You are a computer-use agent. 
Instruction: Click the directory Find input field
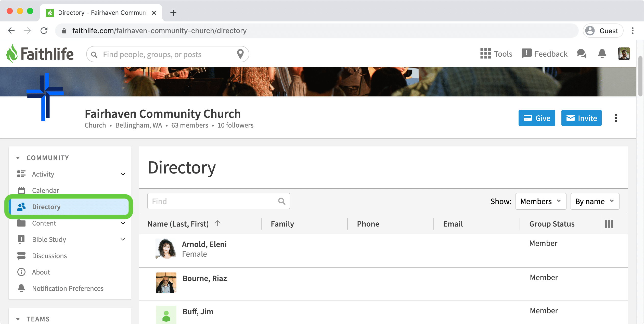pos(218,201)
